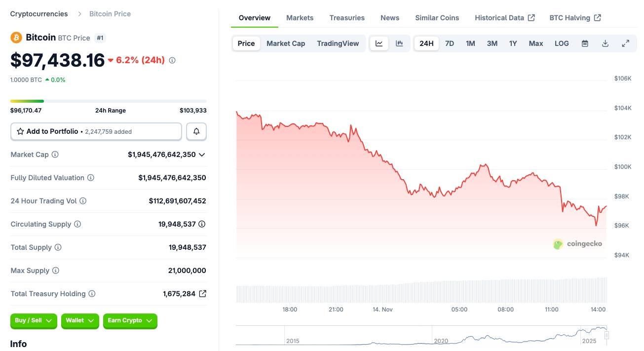Go back to Cryptocurrencies breadcrumb

38,13
